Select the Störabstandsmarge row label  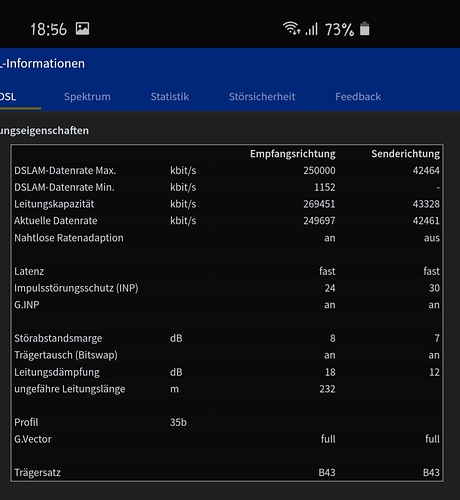(58, 338)
